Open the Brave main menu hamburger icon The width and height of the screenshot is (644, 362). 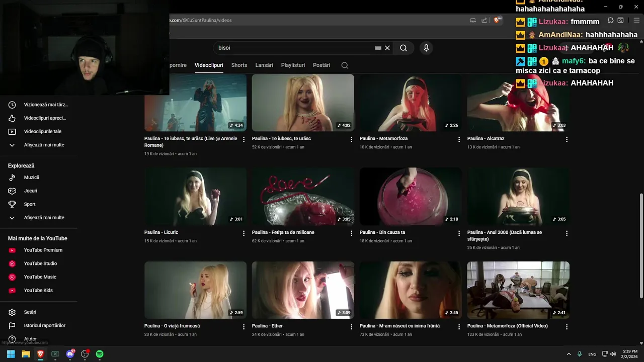[x=636, y=20]
